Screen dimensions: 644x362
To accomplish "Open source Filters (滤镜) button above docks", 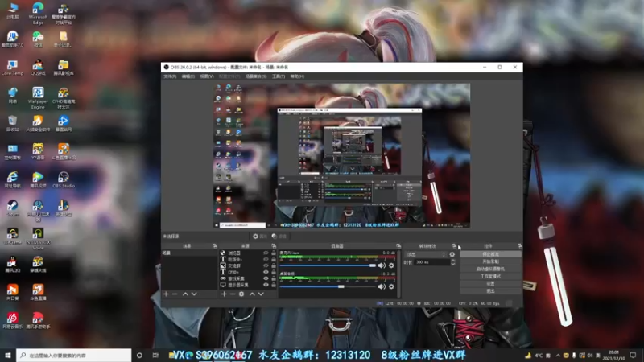I will (279, 237).
